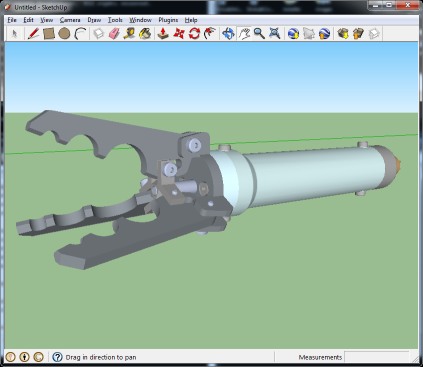Image resolution: width=423 pixels, height=367 pixels.
Task: Open Instructor help question-mark icon
Action: [57, 357]
